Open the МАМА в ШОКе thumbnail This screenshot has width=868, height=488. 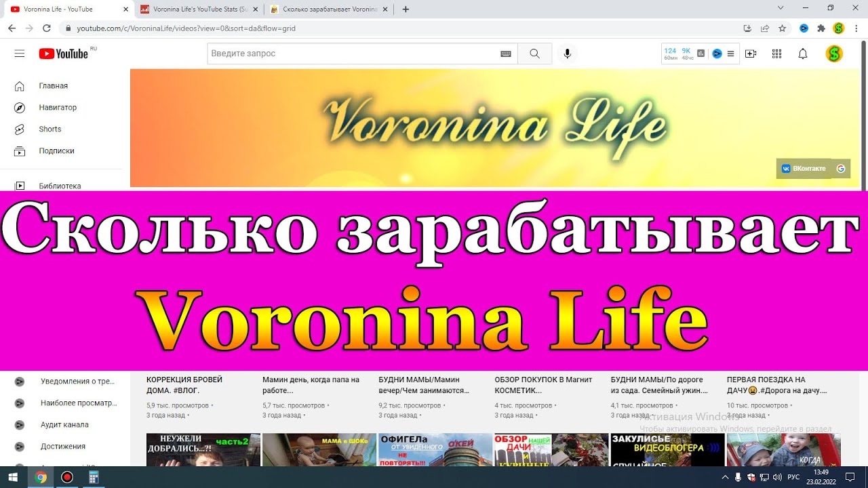coord(319,450)
